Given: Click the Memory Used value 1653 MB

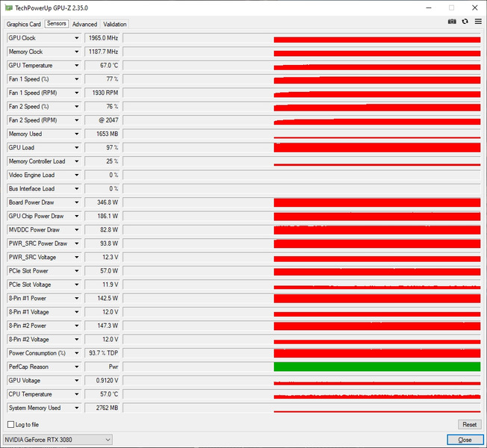Looking at the screenshot, I should 102,134.
